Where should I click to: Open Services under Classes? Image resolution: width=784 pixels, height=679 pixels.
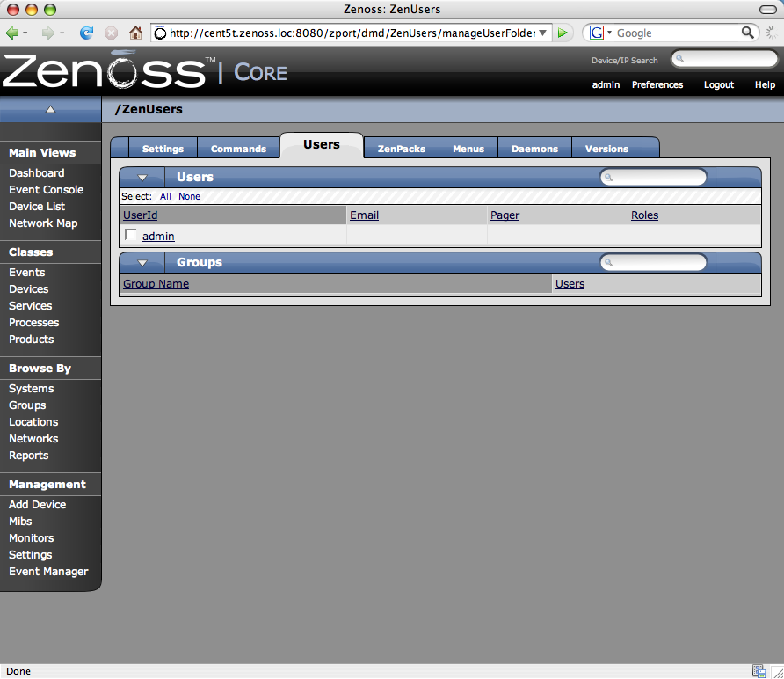tap(30, 306)
